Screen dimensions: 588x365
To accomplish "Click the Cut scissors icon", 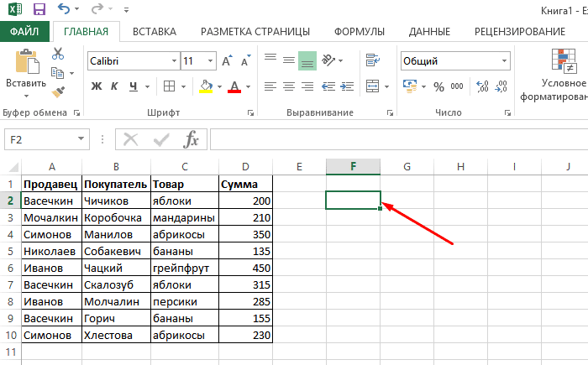I will (x=58, y=54).
